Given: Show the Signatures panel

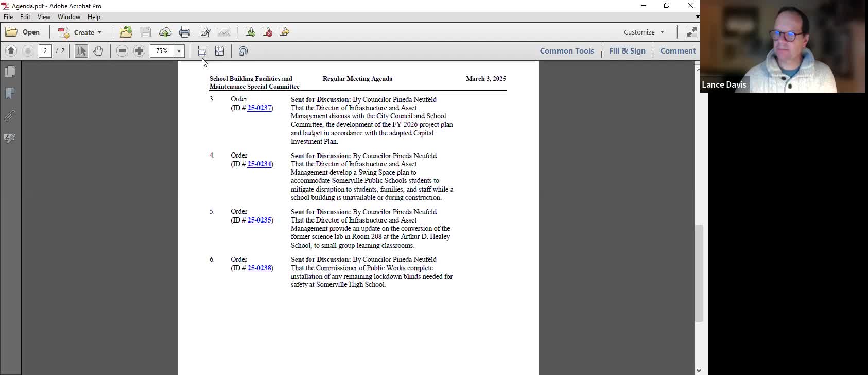Looking at the screenshot, I should (10, 138).
